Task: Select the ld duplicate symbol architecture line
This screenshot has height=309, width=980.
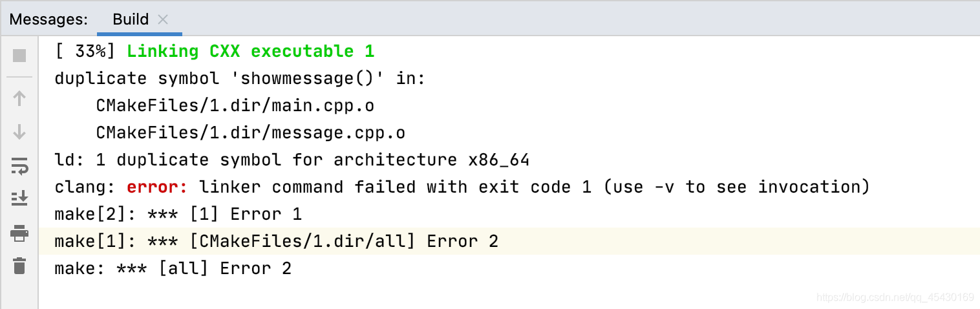Action: [292, 160]
